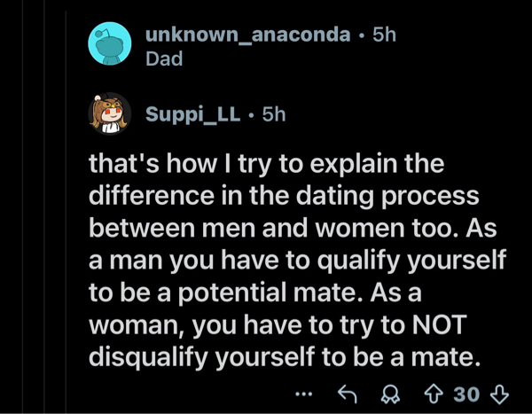
Task: Open the unknown_anaconda username link
Action: (x=246, y=35)
